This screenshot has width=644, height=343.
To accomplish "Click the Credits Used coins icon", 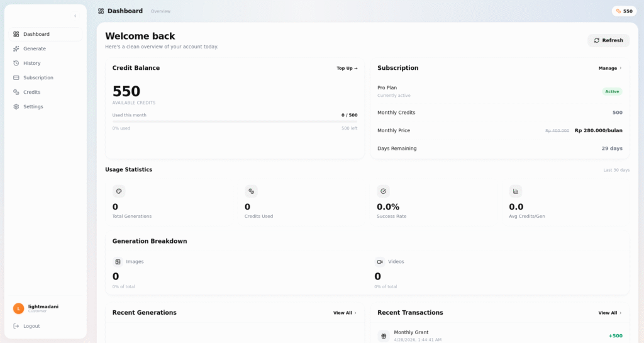I will [x=251, y=191].
